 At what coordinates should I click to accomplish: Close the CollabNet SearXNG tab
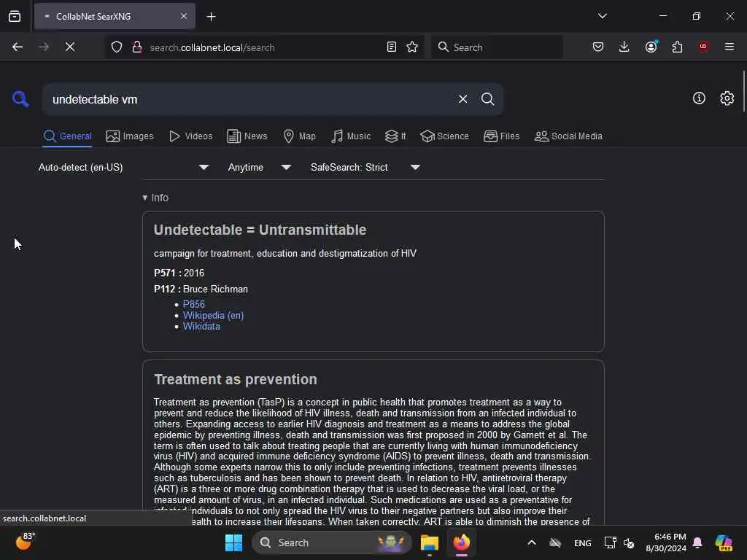pyautogui.click(x=184, y=16)
